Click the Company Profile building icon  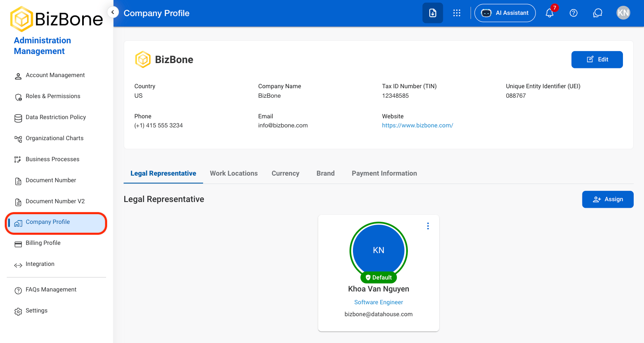coord(18,223)
